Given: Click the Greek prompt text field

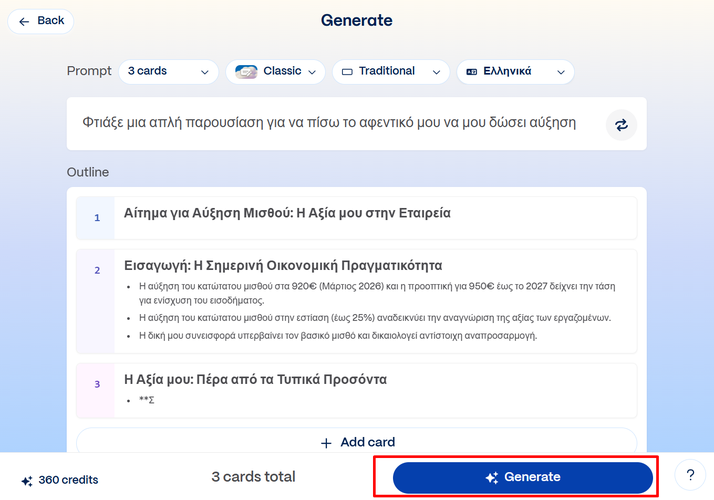Looking at the screenshot, I should tap(330, 123).
